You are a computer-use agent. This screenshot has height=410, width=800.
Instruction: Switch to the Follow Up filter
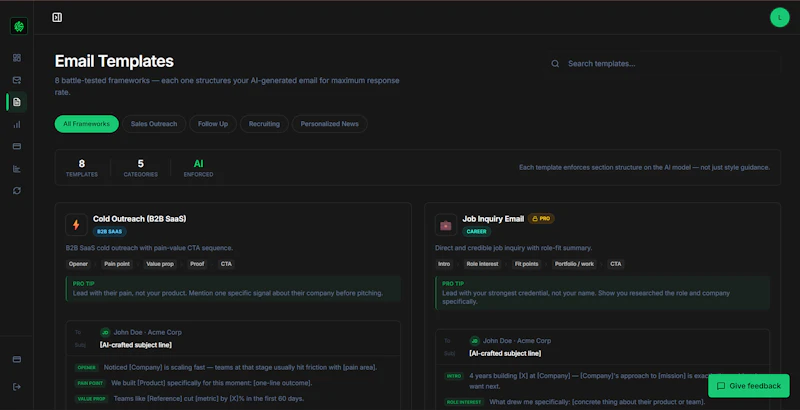click(x=213, y=124)
